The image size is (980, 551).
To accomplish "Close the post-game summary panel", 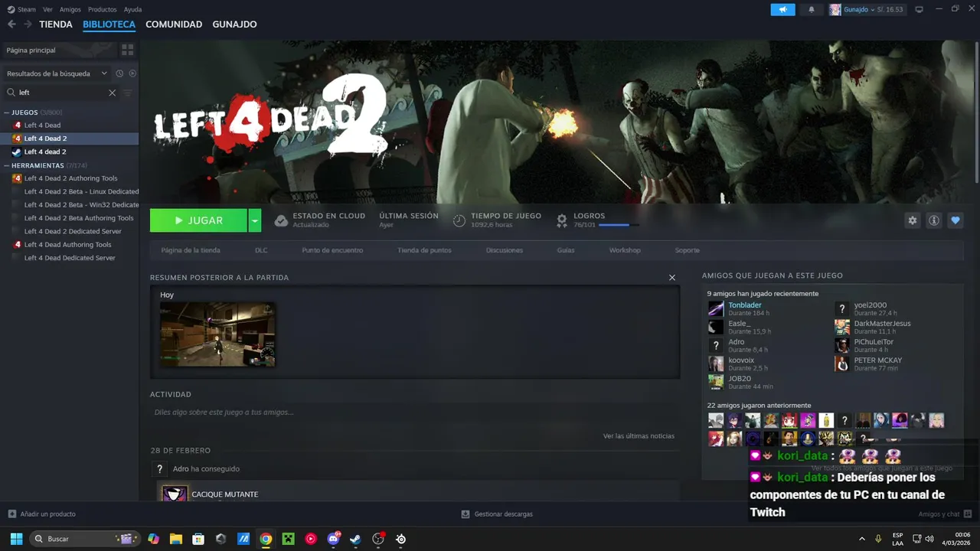I will click(x=672, y=277).
